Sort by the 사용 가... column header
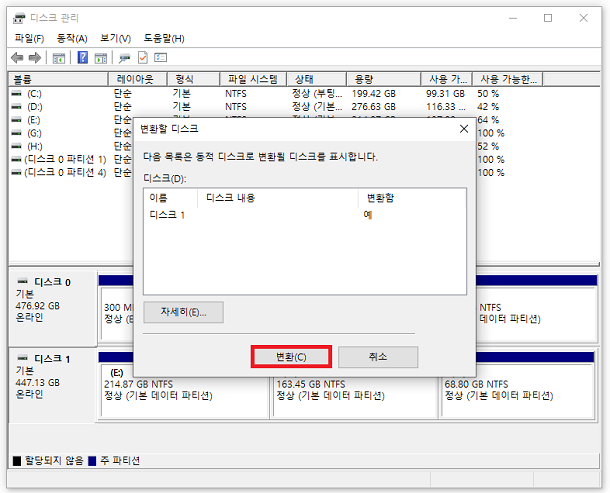This screenshot has width=610, height=493. [x=447, y=79]
